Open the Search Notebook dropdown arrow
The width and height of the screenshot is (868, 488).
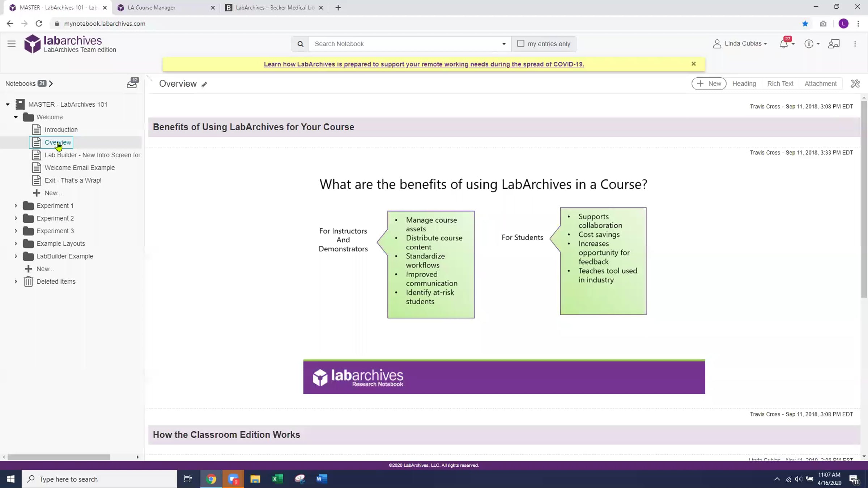(x=503, y=44)
